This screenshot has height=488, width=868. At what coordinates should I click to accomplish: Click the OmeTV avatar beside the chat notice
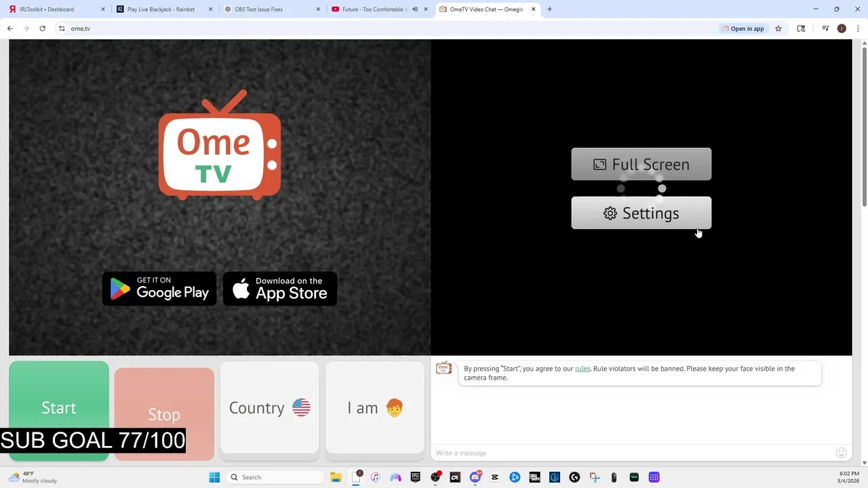(444, 368)
